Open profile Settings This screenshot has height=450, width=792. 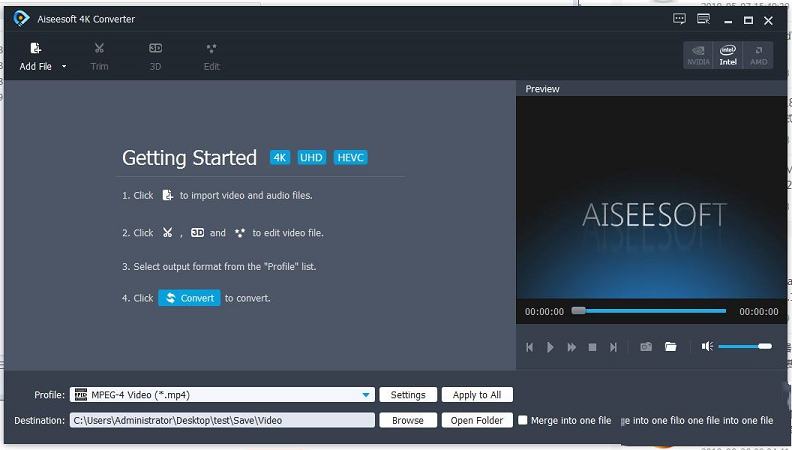408,395
